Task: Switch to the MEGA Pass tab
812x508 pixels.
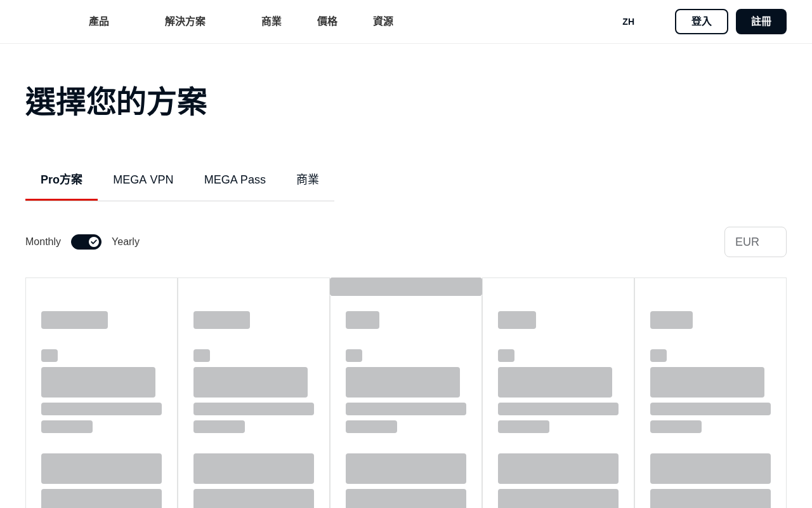Action: coord(235,180)
